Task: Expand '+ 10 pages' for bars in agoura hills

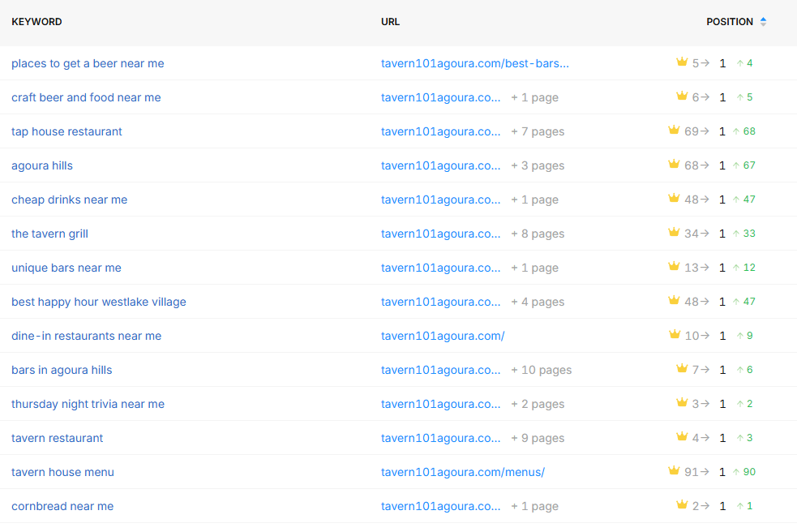Action: [x=541, y=370]
